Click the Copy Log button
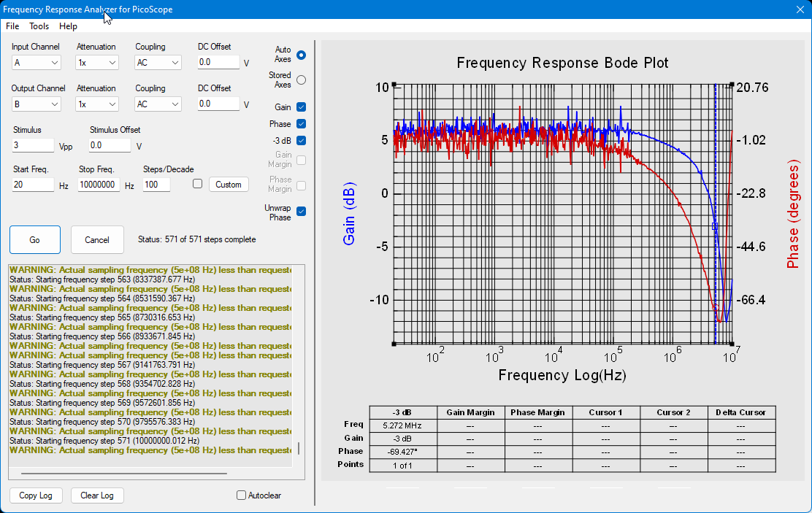 [x=36, y=495]
